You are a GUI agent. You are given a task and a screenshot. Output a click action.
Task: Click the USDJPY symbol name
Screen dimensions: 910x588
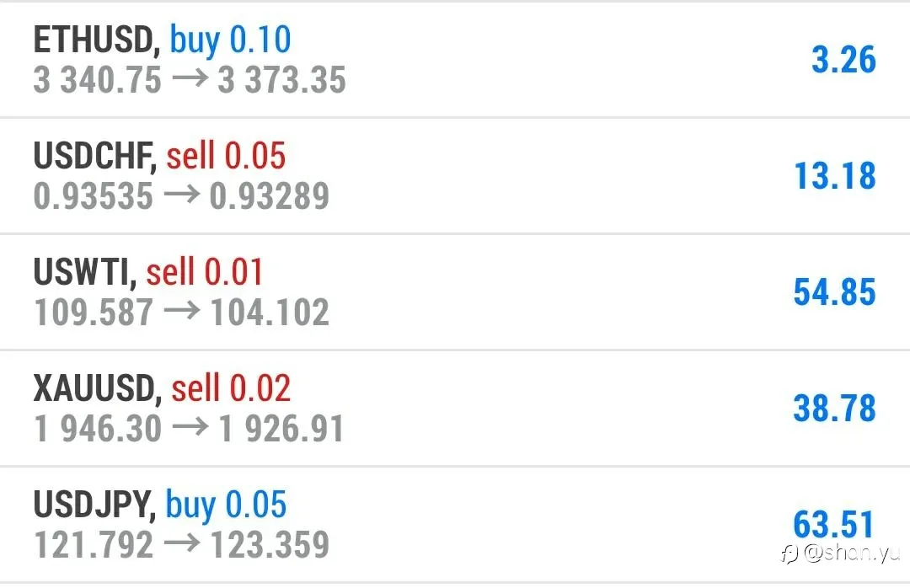[94, 505]
